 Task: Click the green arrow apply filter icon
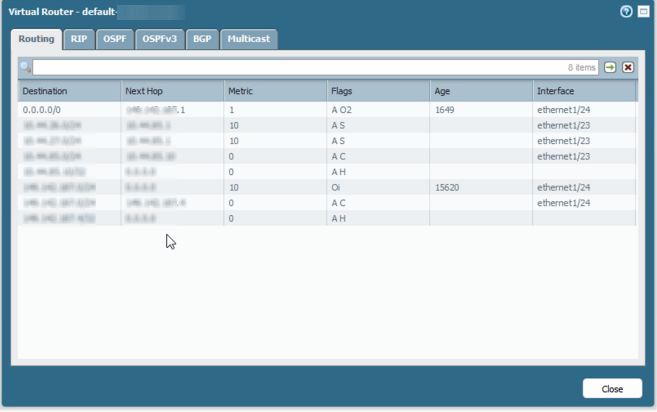coord(610,67)
